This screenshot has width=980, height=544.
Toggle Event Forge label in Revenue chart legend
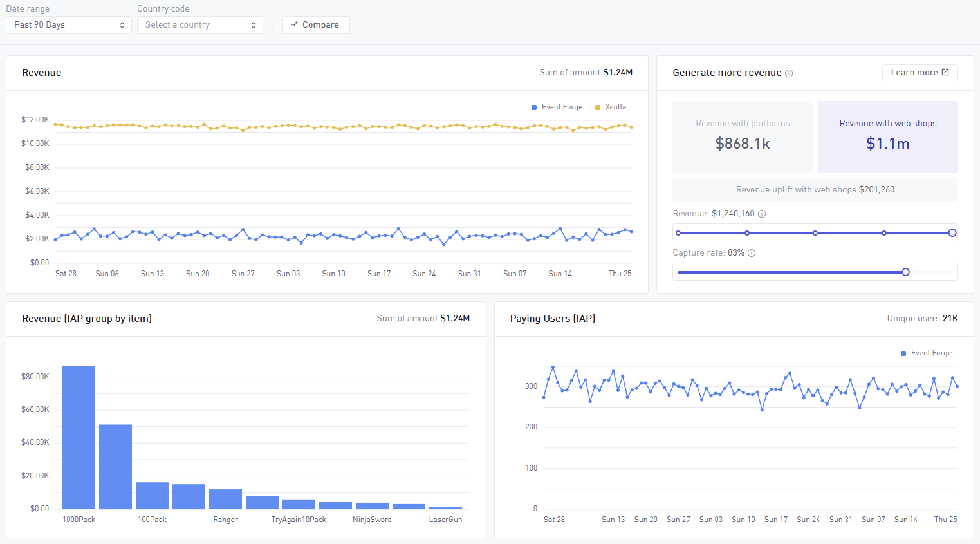click(x=562, y=107)
